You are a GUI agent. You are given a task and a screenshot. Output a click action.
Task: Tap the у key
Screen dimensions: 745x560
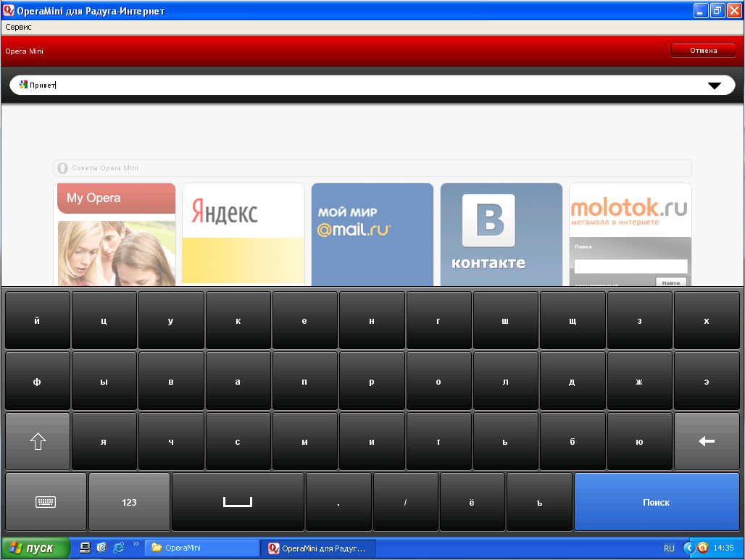tap(171, 321)
